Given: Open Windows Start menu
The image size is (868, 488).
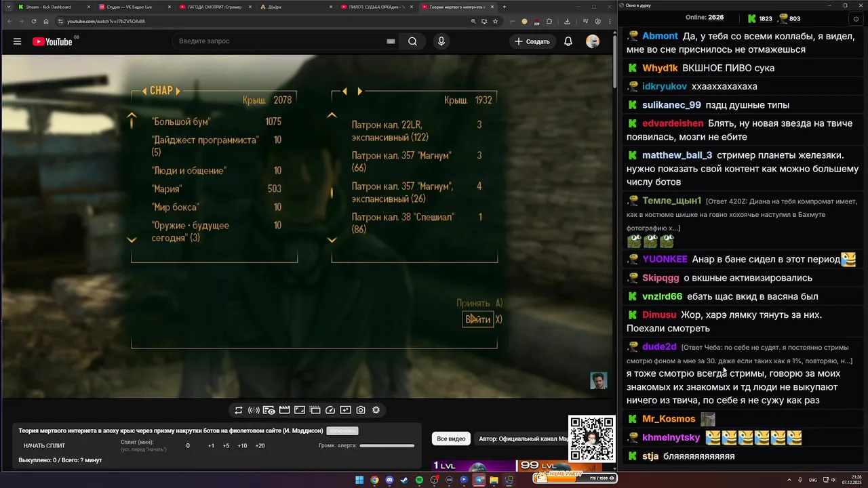Looking at the screenshot, I should click(x=359, y=480).
